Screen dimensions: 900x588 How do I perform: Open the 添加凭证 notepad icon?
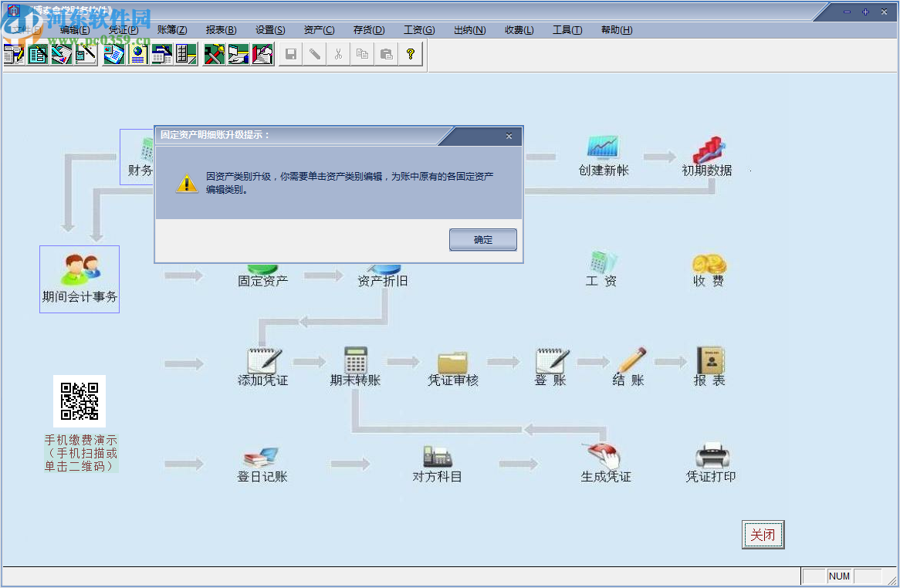(x=264, y=361)
